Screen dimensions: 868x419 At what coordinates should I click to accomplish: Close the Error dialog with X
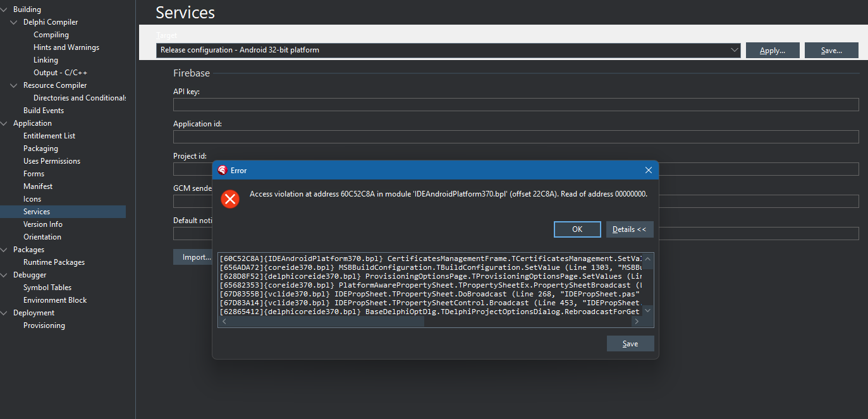tap(648, 170)
